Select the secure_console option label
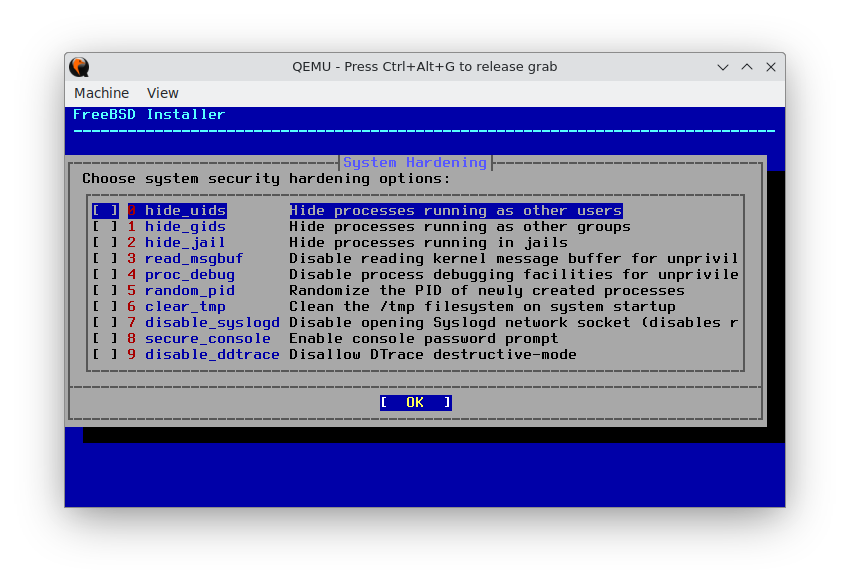850x584 pixels. click(x=207, y=338)
